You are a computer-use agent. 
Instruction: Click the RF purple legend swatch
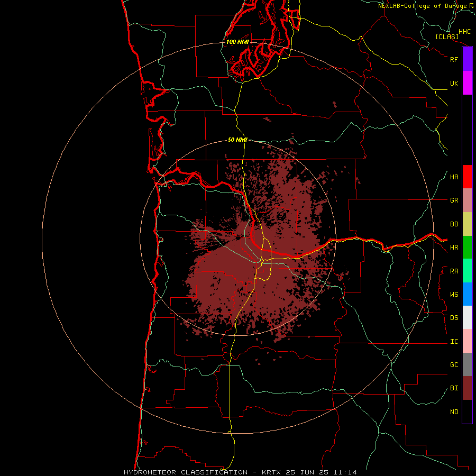coord(467,59)
